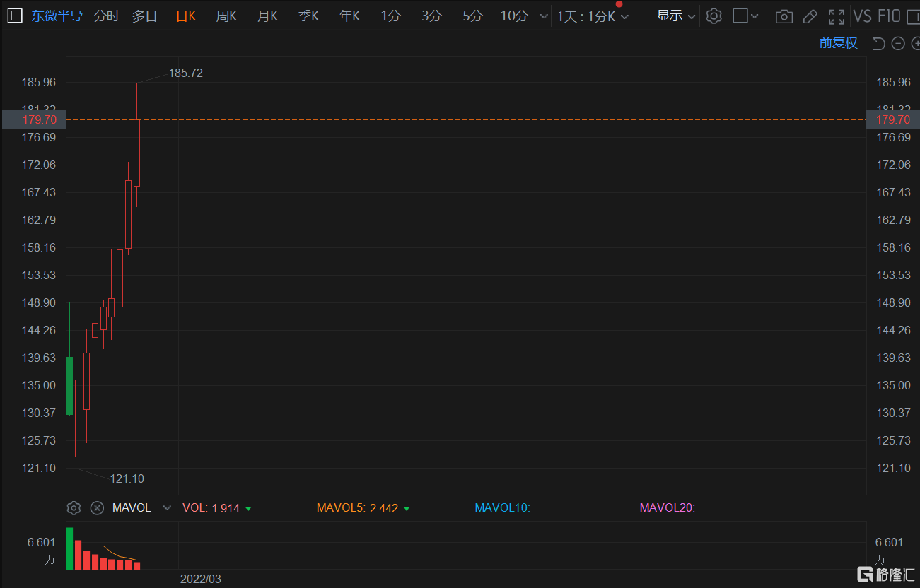Switch to 多日 view

coord(145,16)
